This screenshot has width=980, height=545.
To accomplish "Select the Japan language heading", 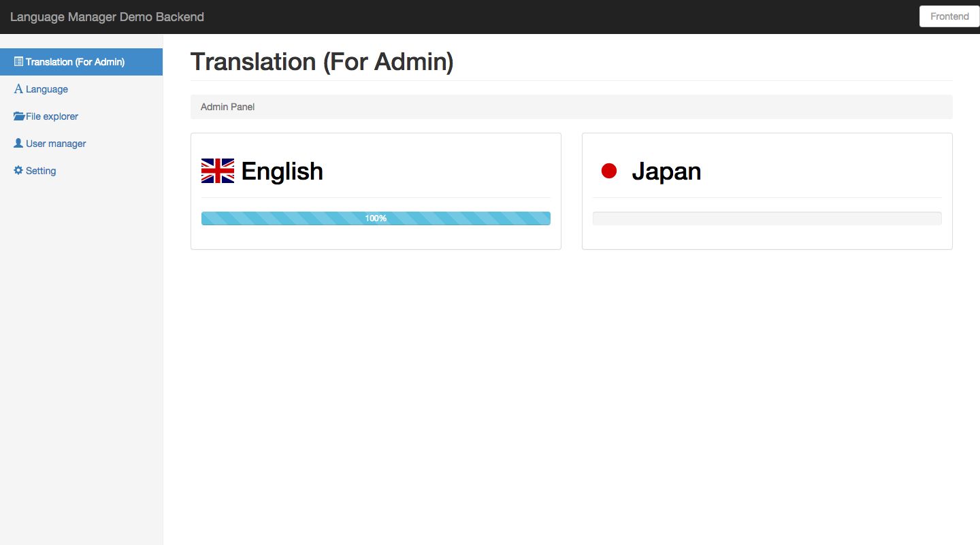I will 666,171.
